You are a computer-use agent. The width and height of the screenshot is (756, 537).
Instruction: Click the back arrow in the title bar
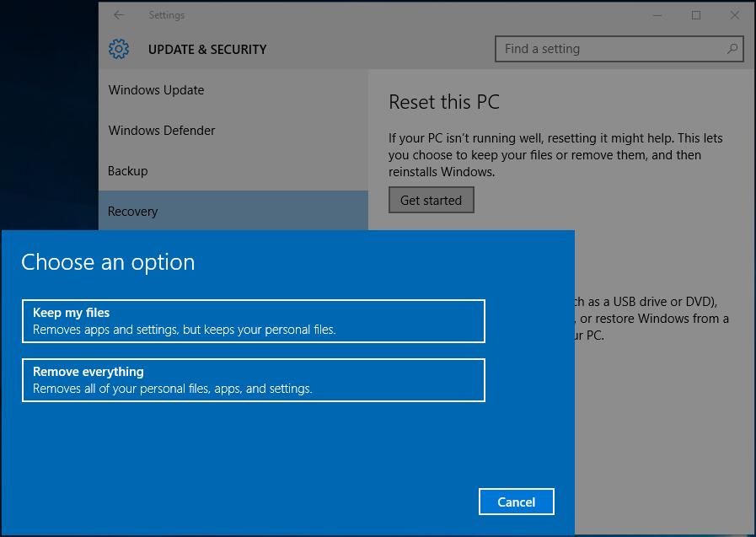pyautogui.click(x=117, y=14)
